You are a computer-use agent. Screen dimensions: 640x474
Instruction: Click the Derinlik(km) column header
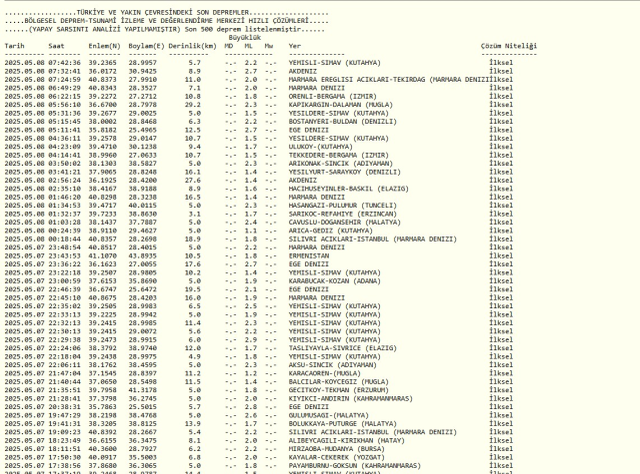pyautogui.click(x=192, y=46)
